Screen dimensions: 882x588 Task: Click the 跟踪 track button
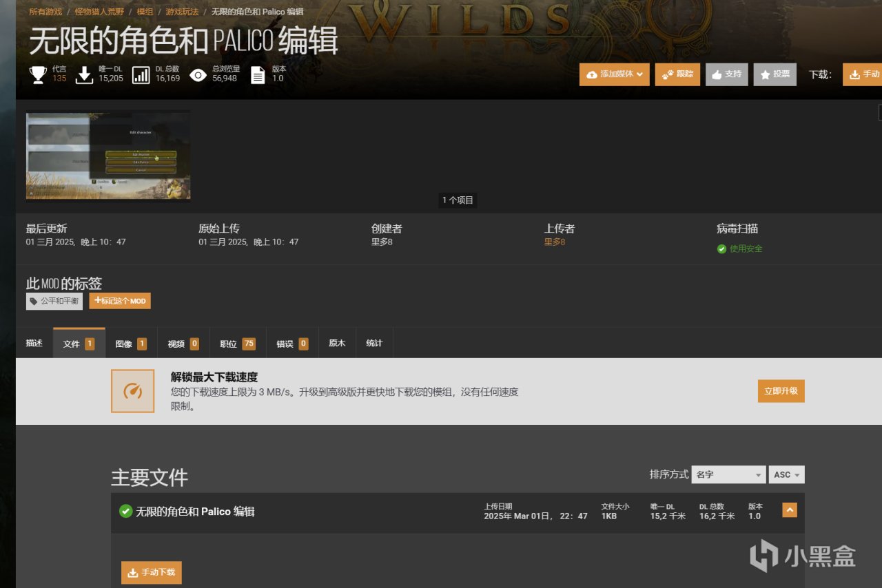pos(677,74)
